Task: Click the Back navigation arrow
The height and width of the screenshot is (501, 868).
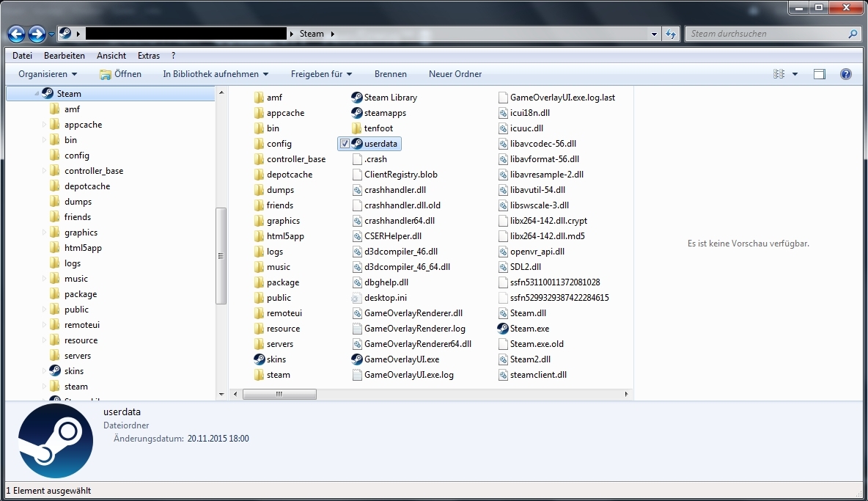Action: (16, 34)
